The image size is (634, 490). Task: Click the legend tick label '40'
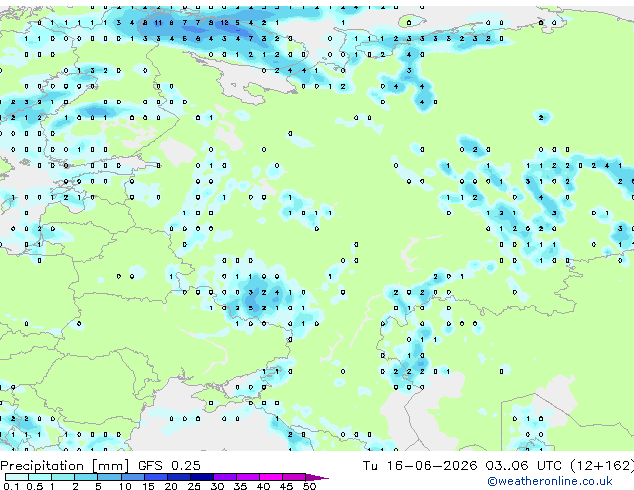tap(263, 486)
